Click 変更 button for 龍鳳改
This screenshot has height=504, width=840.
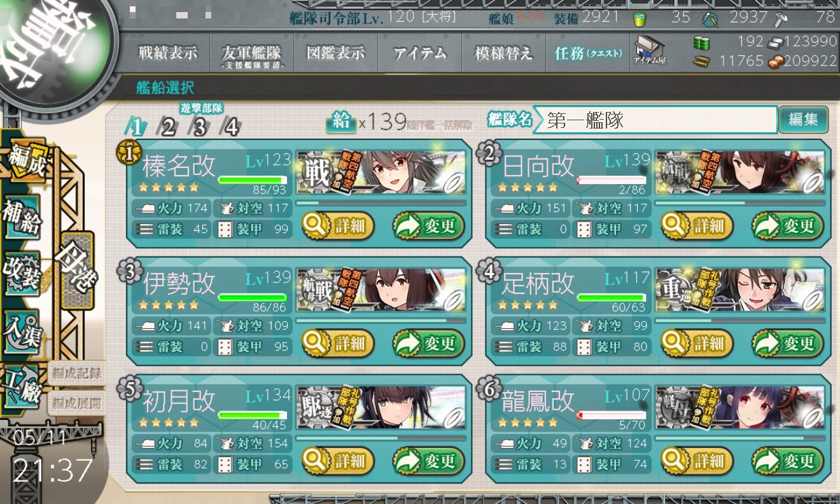[788, 461]
